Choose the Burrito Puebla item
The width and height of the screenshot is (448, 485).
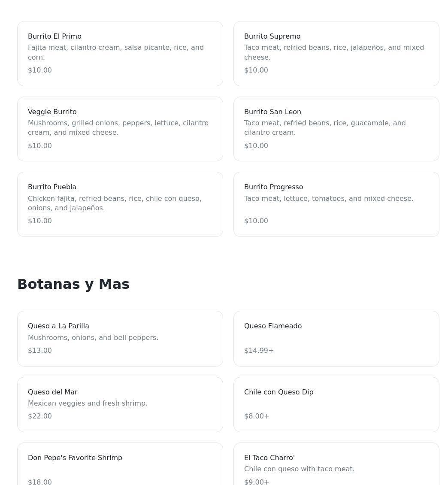tap(120, 204)
